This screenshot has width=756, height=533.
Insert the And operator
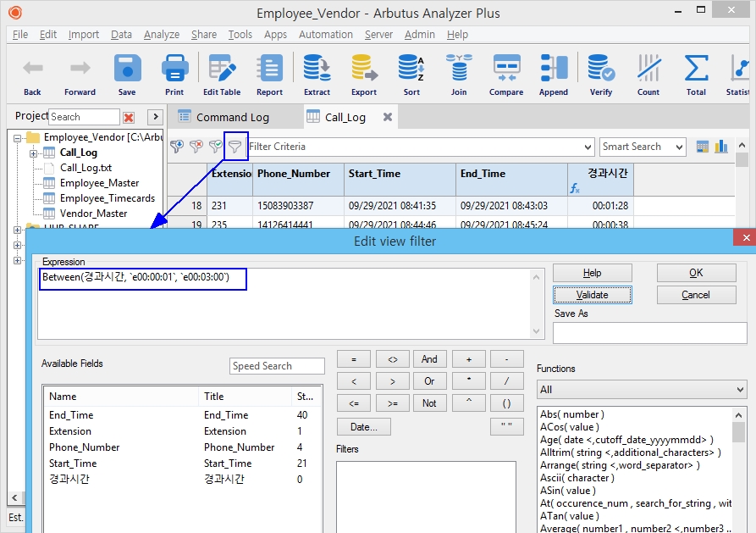click(429, 359)
